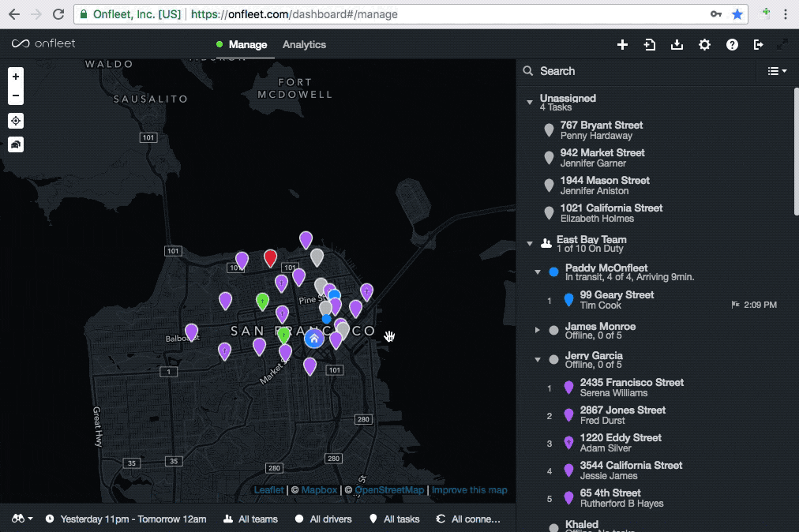Open the All teams filter
799x532 pixels.
click(x=251, y=519)
